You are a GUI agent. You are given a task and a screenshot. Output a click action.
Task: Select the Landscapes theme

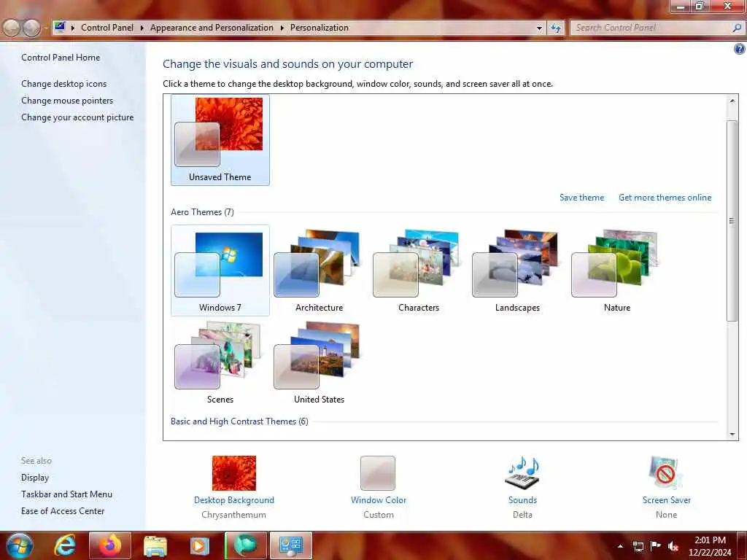coord(517,271)
